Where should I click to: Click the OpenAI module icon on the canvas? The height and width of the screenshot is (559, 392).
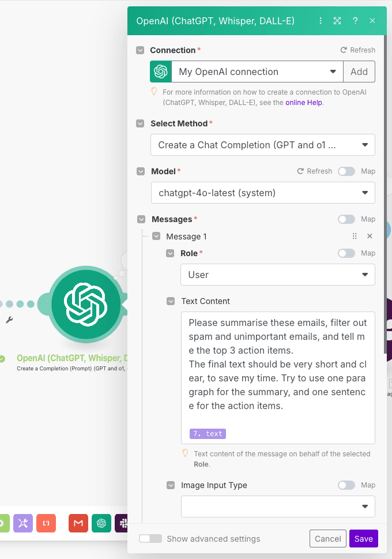(85, 303)
